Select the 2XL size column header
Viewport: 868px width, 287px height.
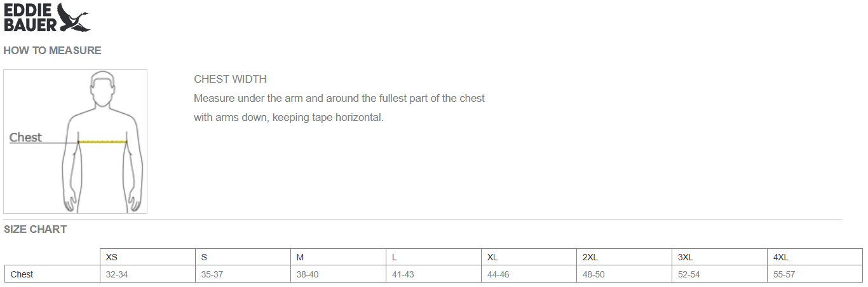click(x=625, y=257)
